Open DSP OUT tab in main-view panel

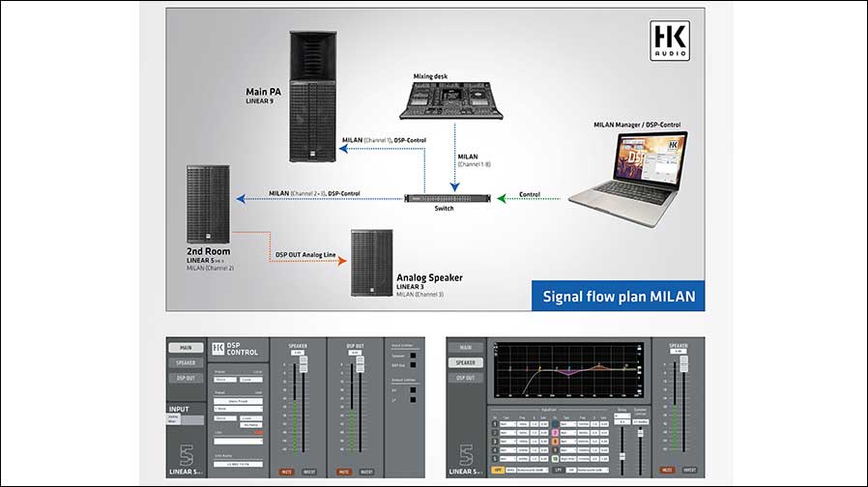186,378
